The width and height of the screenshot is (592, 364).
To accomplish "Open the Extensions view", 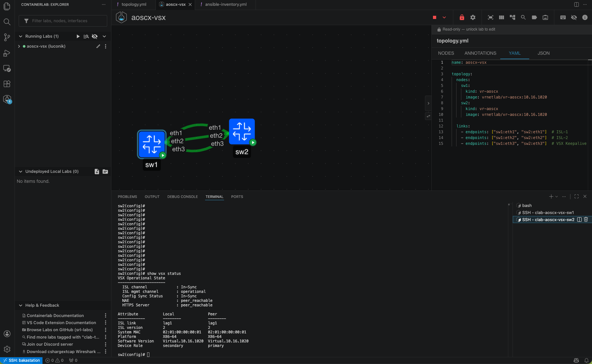I will (x=7, y=84).
